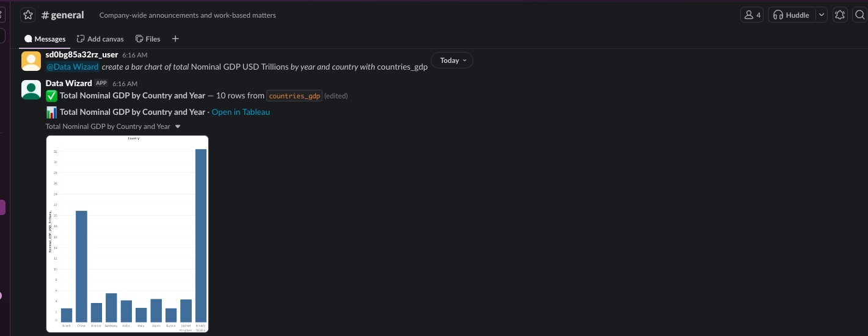Open the channel members list icon
Image resolution: width=868 pixels, height=336 pixels.
pyautogui.click(x=752, y=15)
